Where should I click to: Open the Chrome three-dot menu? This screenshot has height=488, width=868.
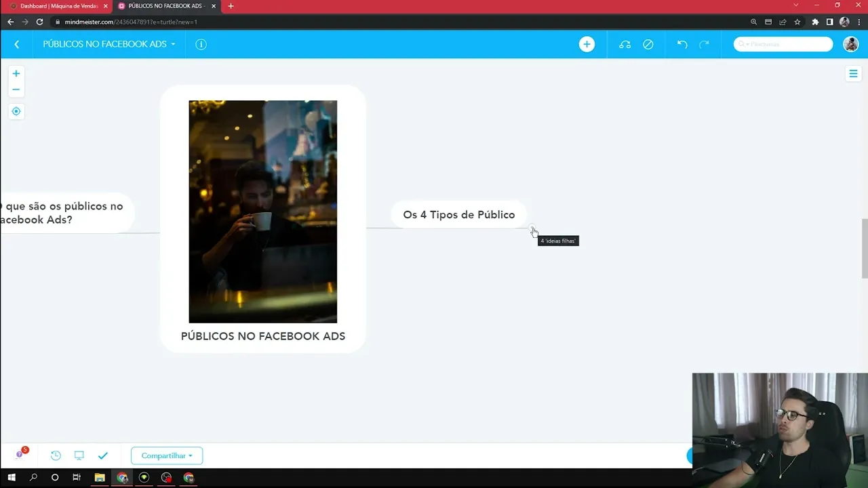[859, 22]
